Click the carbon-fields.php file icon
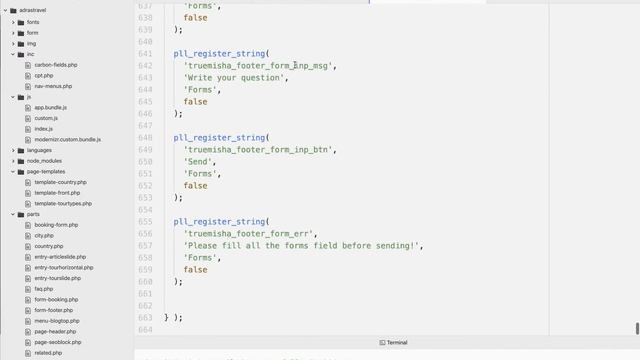This screenshot has width=640, height=360. [28, 65]
